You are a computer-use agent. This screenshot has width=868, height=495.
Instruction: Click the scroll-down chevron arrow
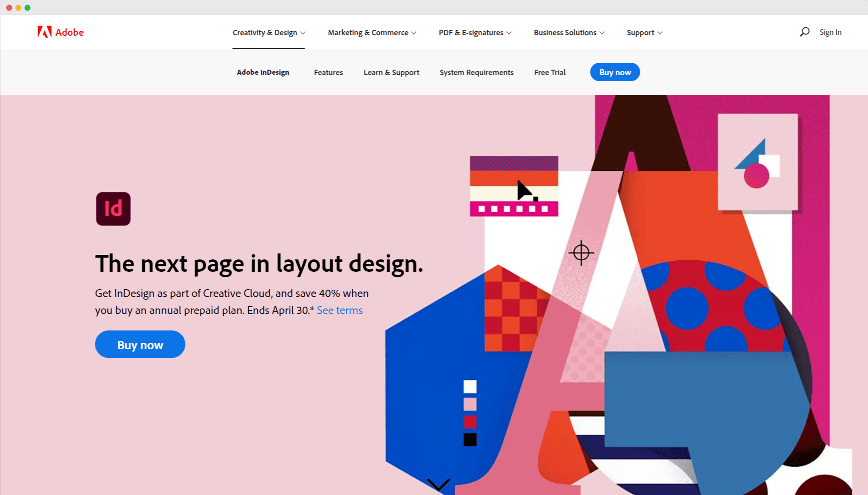point(438,484)
